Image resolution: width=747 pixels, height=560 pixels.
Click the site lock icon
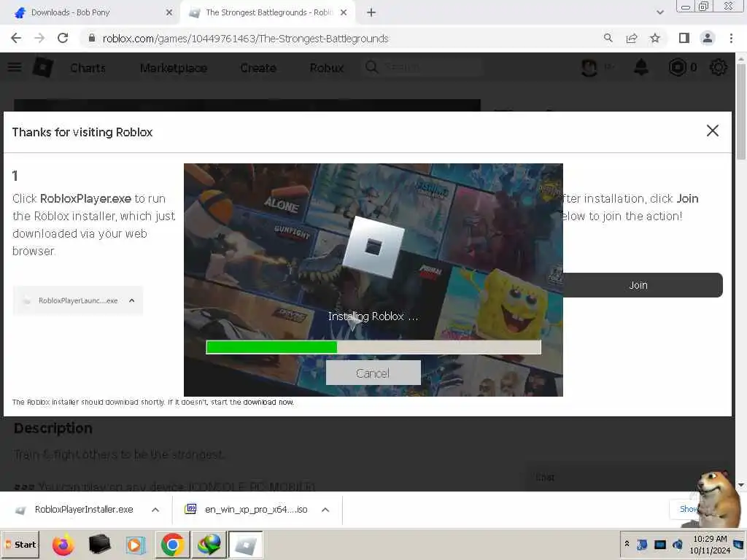point(92,38)
